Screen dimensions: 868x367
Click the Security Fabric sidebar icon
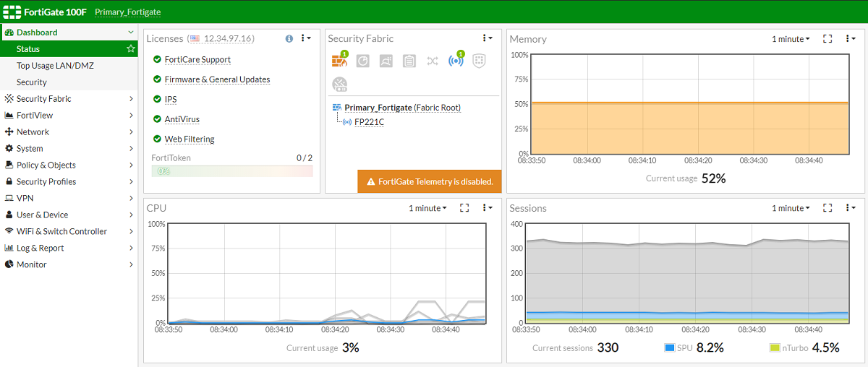[x=9, y=99]
